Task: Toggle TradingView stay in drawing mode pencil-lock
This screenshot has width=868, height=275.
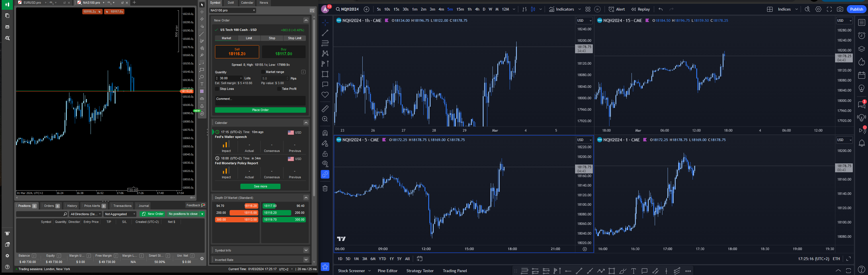Action: (x=325, y=144)
